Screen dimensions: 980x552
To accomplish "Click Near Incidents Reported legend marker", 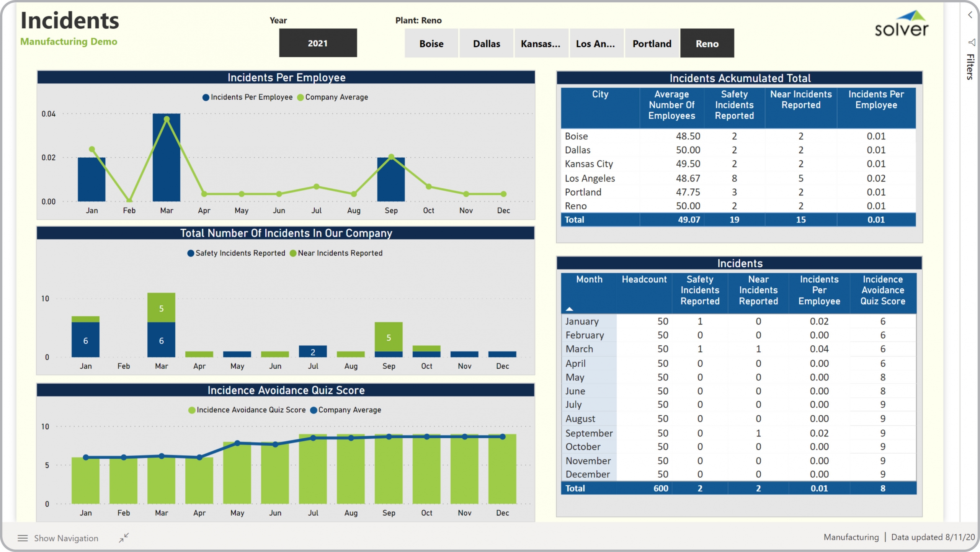I will 293,253.
